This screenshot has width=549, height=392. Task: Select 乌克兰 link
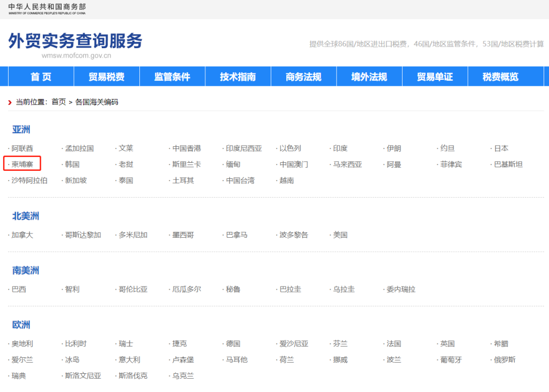[x=183, y=376]
